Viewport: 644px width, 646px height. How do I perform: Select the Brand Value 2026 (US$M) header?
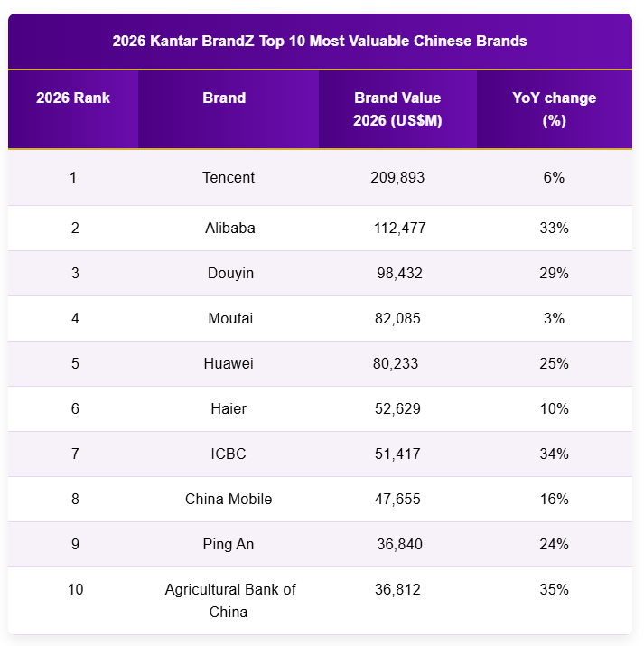397,109
